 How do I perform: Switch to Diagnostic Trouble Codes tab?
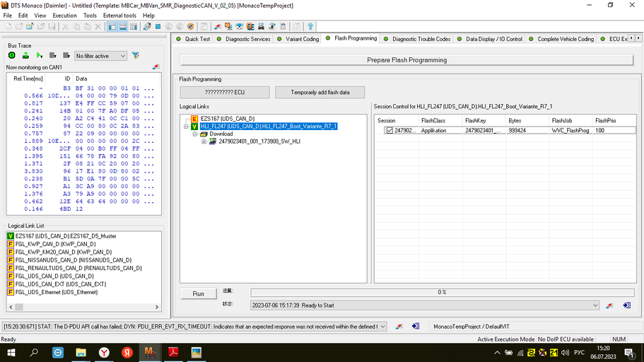tap(417, 39)
